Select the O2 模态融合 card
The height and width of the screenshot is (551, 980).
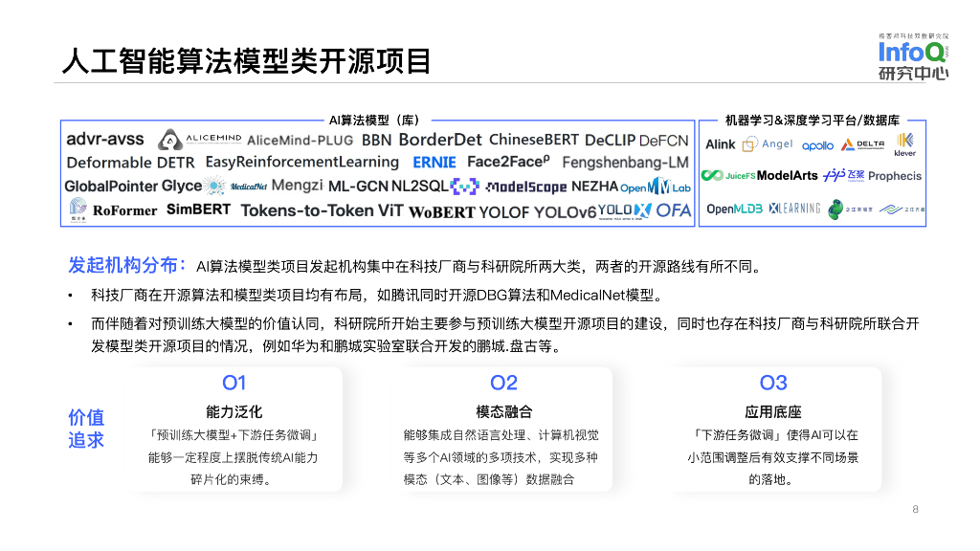click(504, 430)
